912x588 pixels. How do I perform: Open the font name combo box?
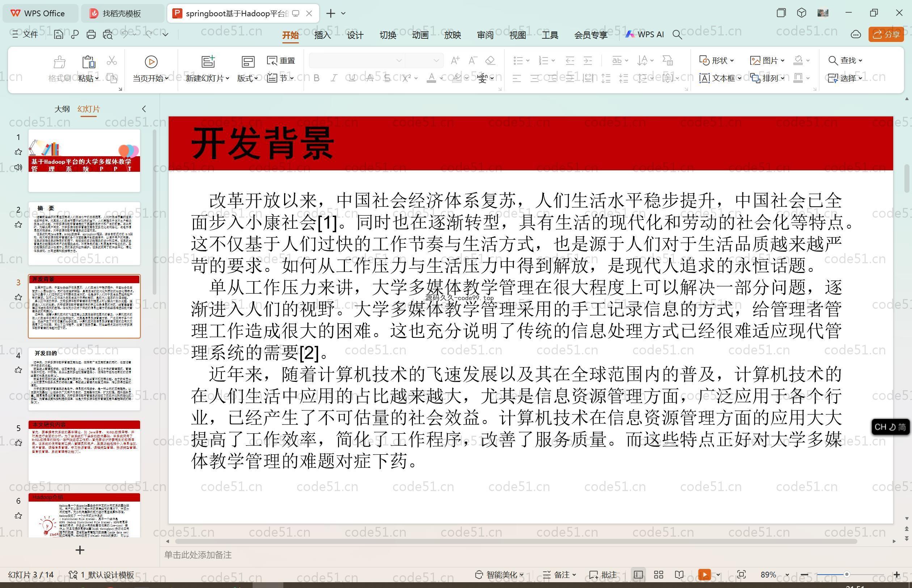(x=356, y=60)
